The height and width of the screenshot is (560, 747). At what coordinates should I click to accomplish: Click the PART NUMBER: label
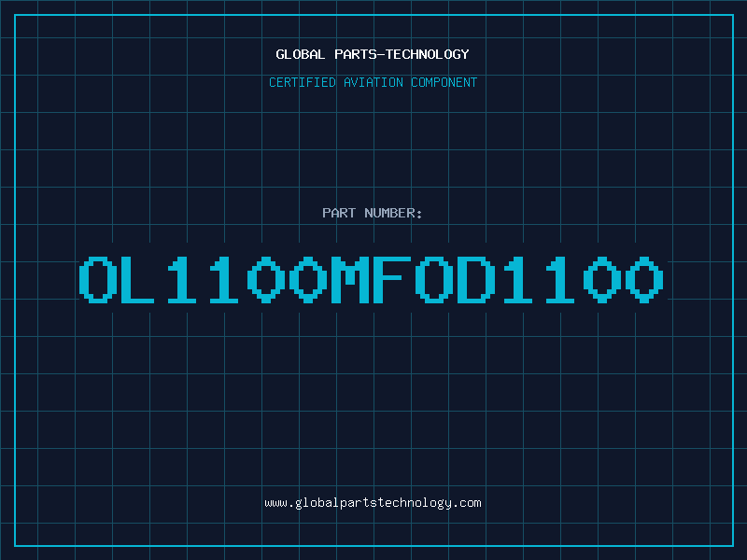pyautogui.click(x=373, y=213)
